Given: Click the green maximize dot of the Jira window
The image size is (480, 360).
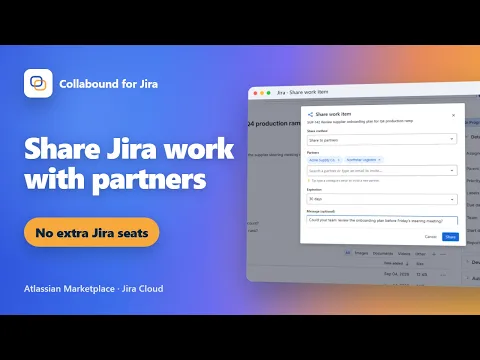Looking at the screenshot, I should [x=268, y=93].
